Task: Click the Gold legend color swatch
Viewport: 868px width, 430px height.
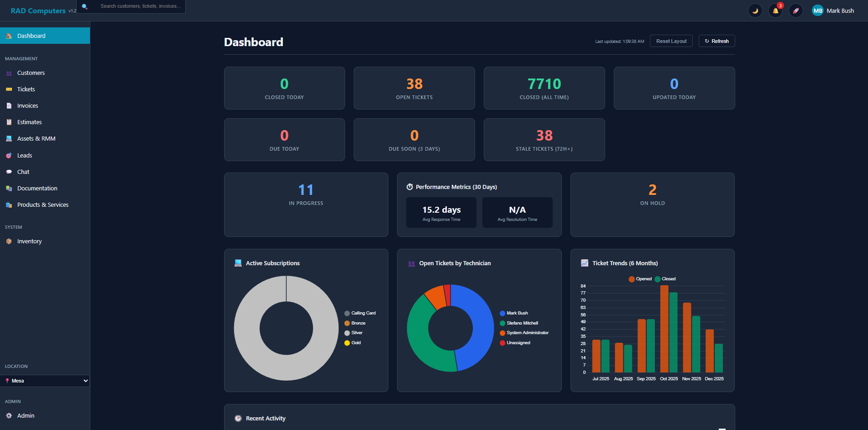Action: (x=347, y=343)
